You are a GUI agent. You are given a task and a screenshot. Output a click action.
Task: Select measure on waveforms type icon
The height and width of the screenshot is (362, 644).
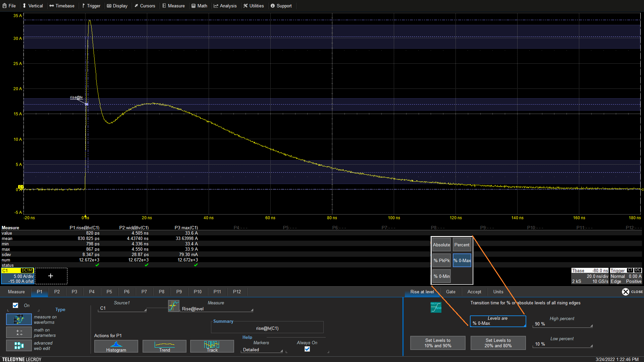coord(19,319)
